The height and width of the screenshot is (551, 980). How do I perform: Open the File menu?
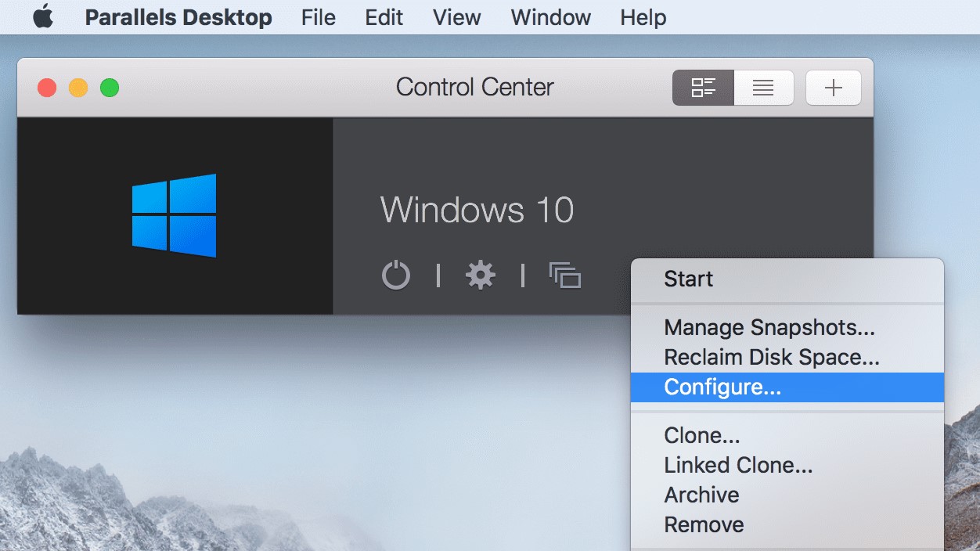[x=318, y=17]
